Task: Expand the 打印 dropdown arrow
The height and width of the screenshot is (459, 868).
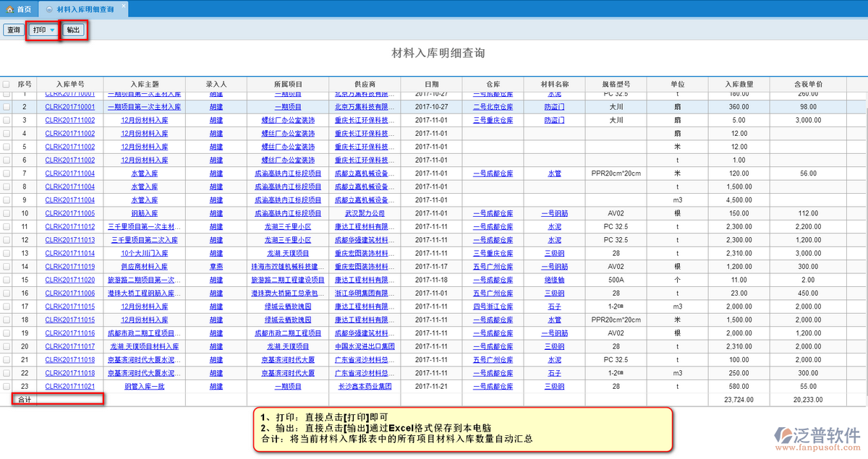Action: 52,30
